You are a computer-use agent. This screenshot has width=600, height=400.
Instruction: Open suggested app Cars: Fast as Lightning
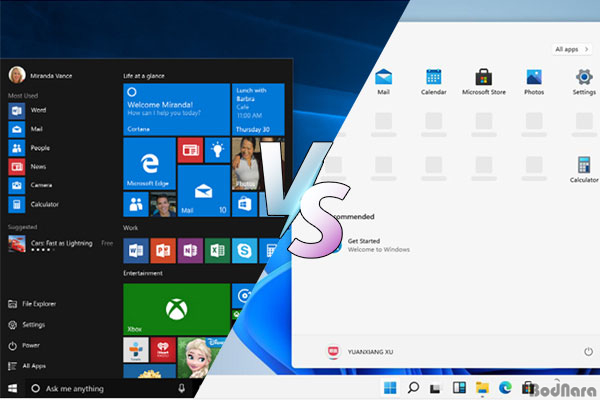61,244
